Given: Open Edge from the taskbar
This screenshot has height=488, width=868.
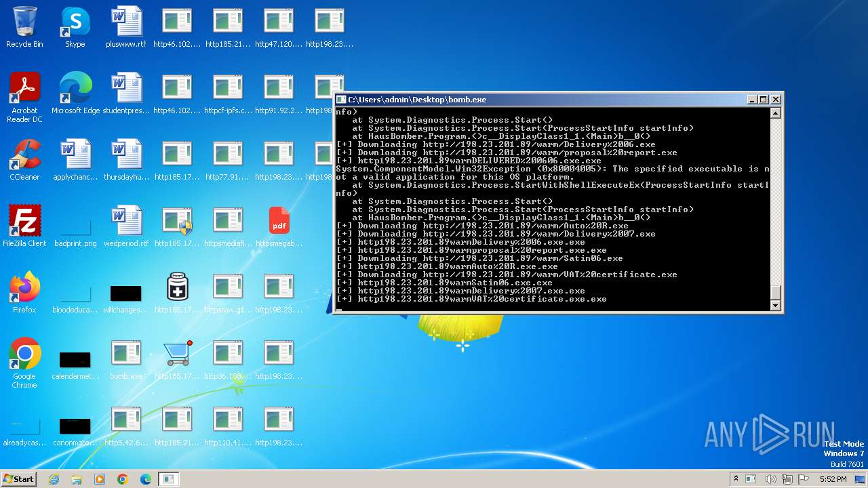Looking at the screenshot, I should [x=145, y=479].
